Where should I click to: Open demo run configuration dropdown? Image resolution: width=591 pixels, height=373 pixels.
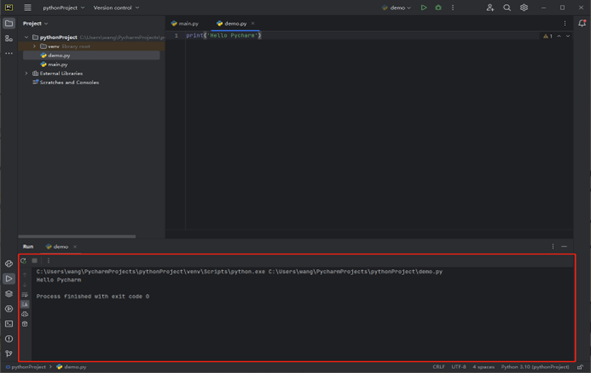(x=396, y=8)
